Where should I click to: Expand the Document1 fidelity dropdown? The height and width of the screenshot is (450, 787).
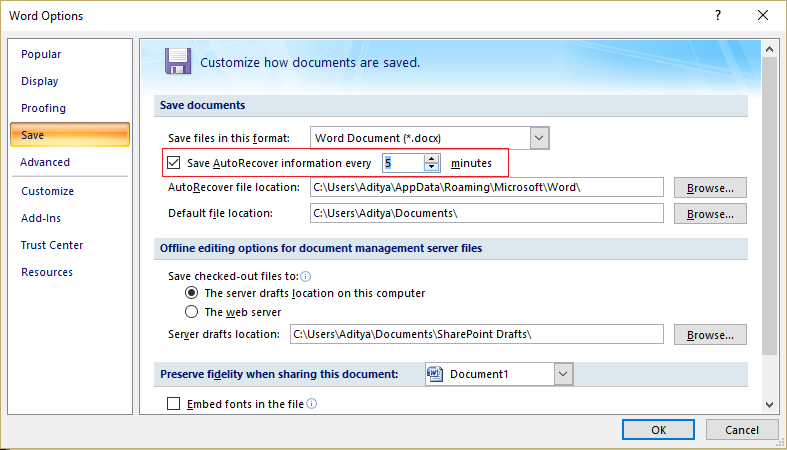click(563, 374)
